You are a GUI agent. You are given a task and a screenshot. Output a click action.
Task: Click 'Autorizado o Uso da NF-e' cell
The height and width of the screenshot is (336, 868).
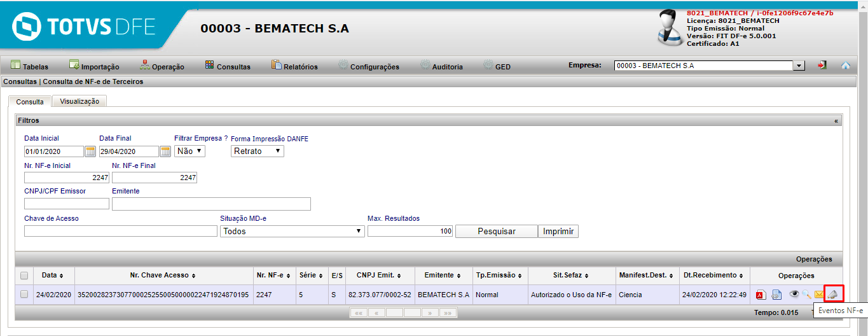pos(572,295)
